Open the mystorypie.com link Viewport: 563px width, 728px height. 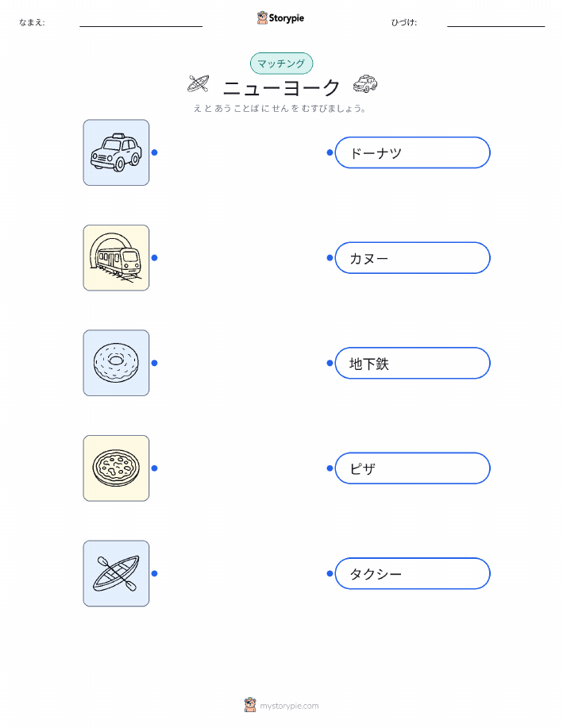tap(289, 706)
